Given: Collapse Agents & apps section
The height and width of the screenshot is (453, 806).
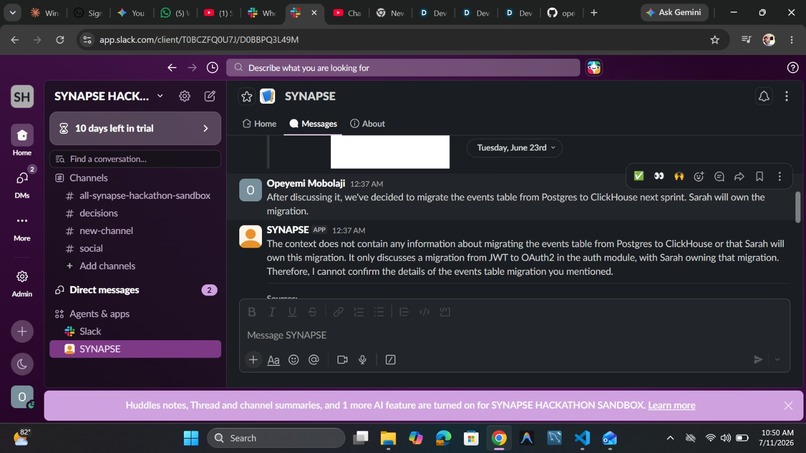Looking at the screenshot, I should coord(99,314).
